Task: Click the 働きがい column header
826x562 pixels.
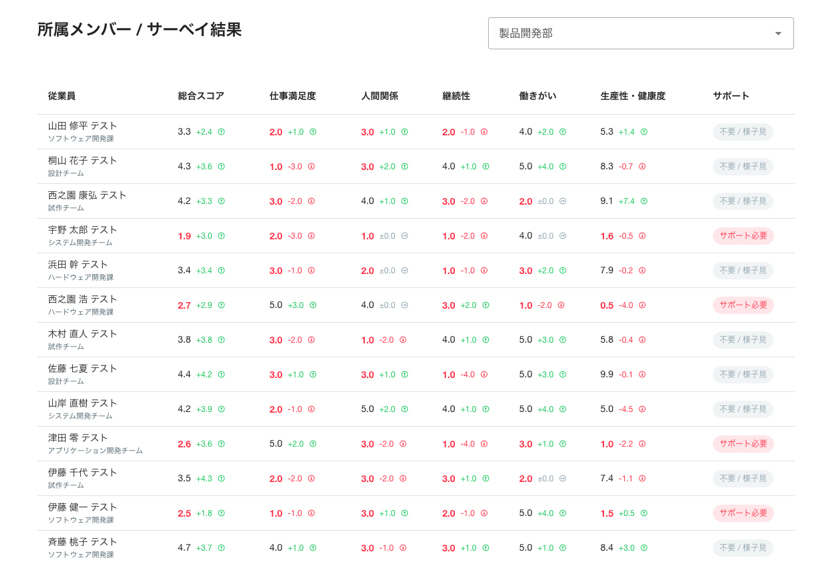Action: (538, 96)
